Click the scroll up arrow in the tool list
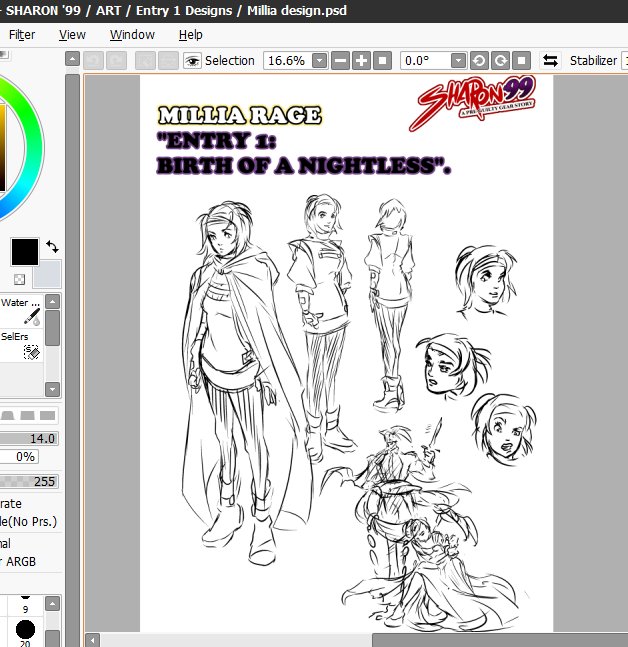Viewport: 628px width, 647px height. pos(52,302)
